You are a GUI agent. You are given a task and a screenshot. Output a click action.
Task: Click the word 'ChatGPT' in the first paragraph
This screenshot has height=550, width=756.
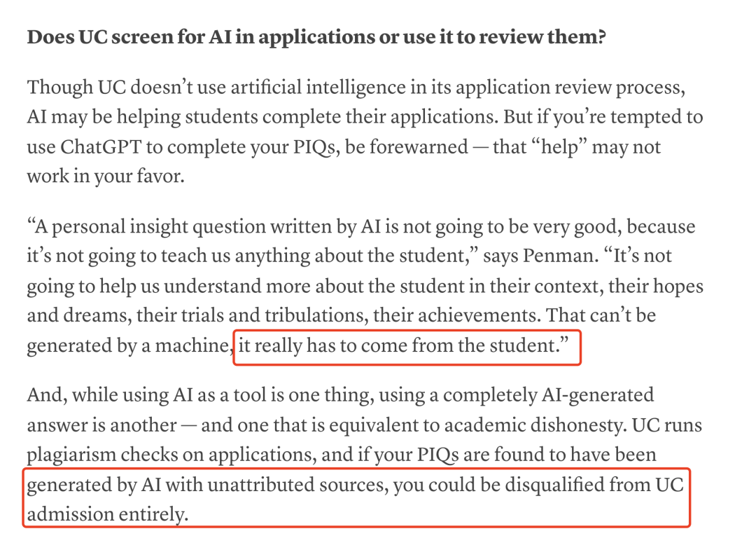(x=100, y=146)
